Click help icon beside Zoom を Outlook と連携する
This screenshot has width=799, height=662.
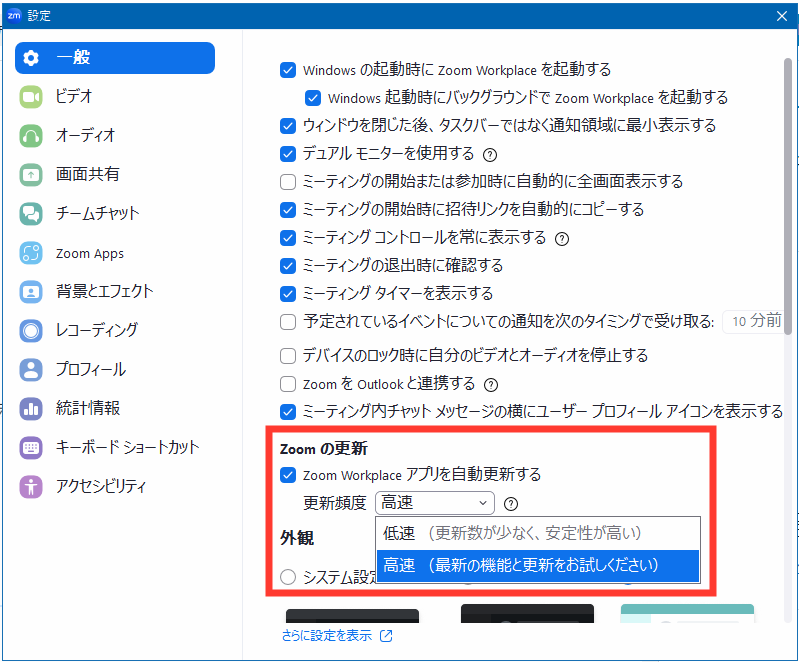coord(491,385)
